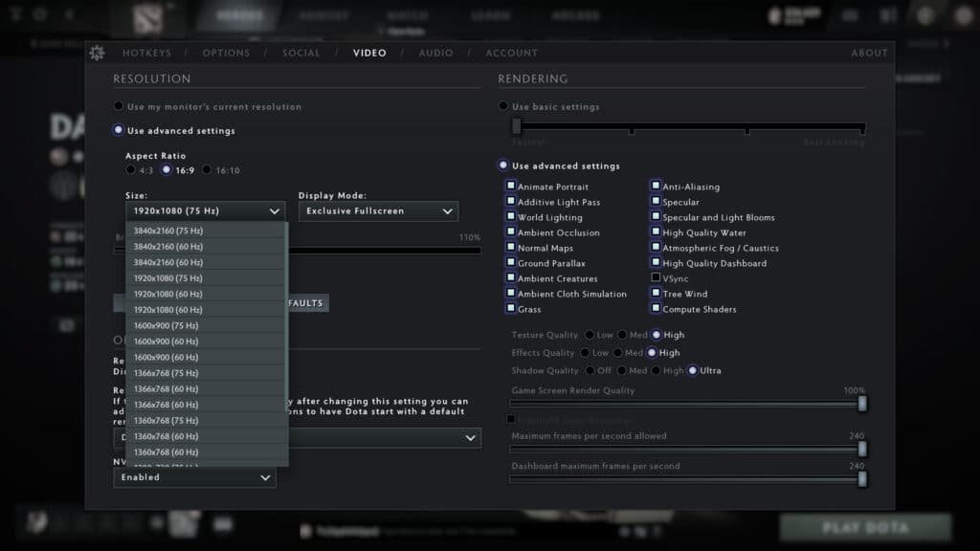The height and width of the screenshot is (551, 980).
Task: Open the About page link
Action: (869, 54)
